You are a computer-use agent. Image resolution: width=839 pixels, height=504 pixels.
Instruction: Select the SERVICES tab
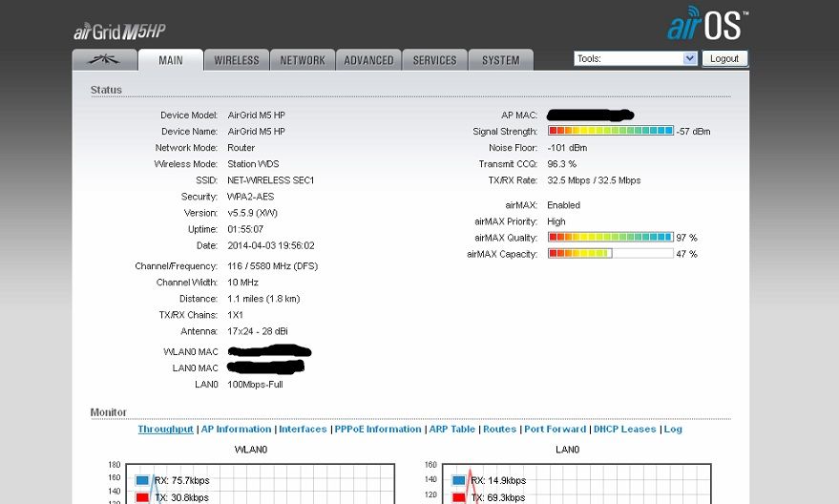coord(434,60)
